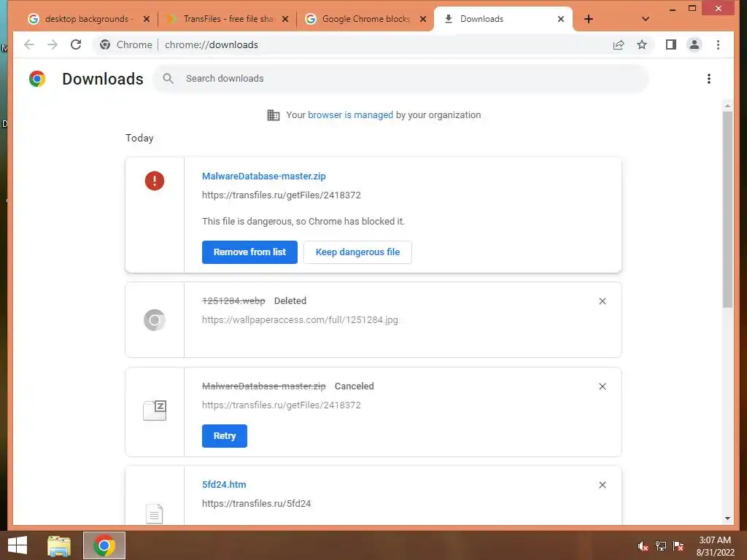Remove canceled MalwareDatabase entry with X
The width and height of the screenshot is (747, 560).
[602, 386]
